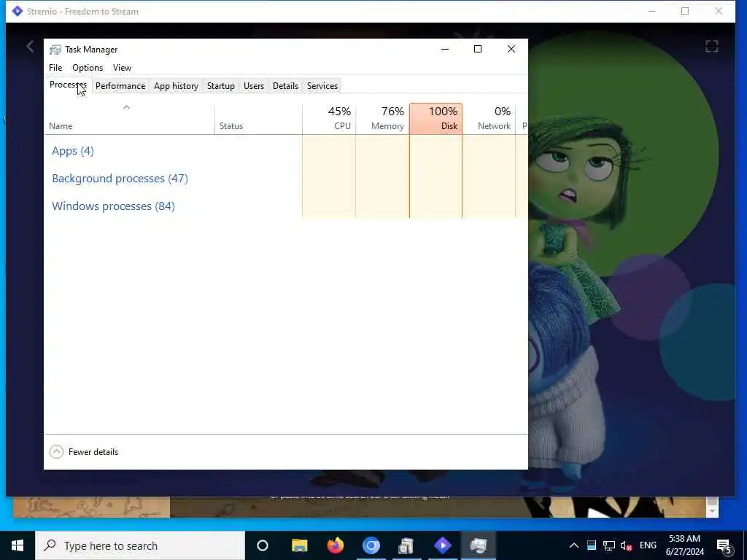Viewport: 747px width, 560px height.
Task: Click the sort arrow above Name column
Action: pos(126,108)
